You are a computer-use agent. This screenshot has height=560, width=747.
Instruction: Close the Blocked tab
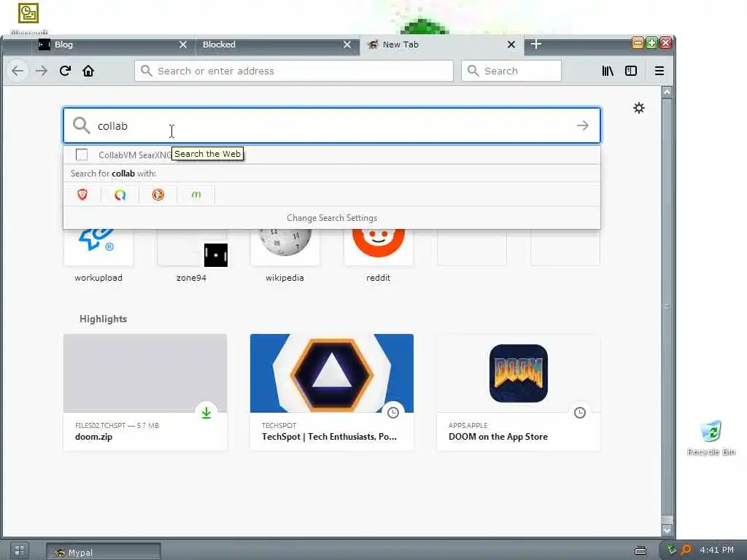pyautogui.click(x=347, y=44)
